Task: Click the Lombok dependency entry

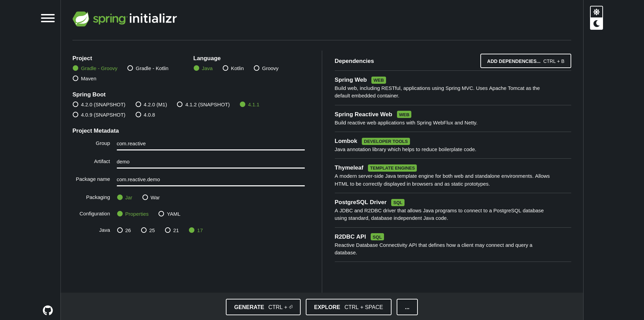Action: point(453,145)
